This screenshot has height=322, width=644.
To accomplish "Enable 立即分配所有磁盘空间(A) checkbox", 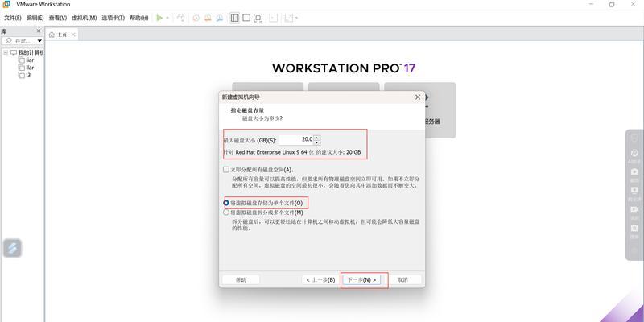I will tap(226, 170).
